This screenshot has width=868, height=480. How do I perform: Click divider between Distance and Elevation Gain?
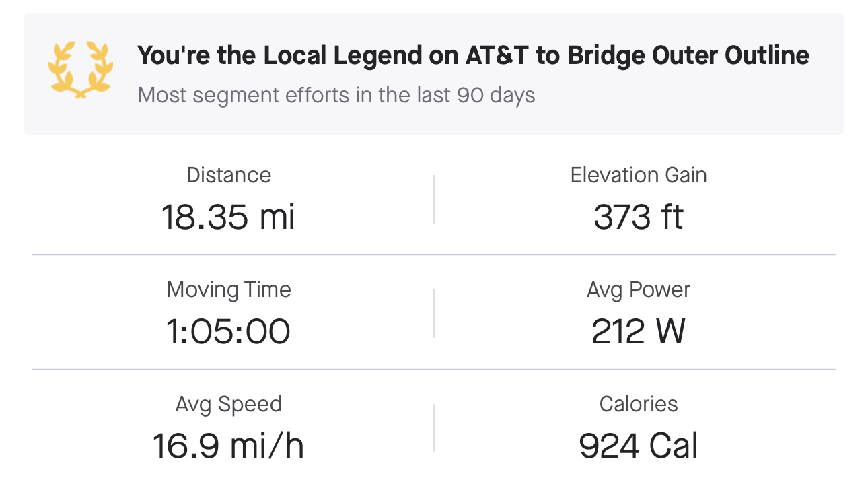pos(434,199)
